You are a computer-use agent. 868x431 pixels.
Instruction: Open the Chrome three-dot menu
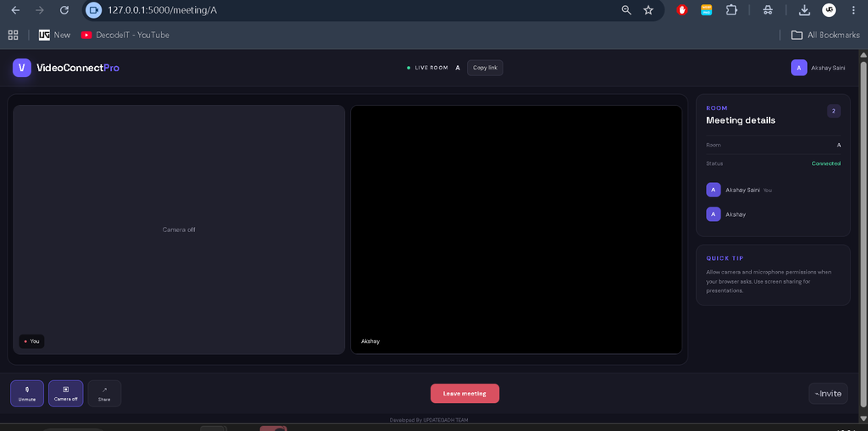853,10
